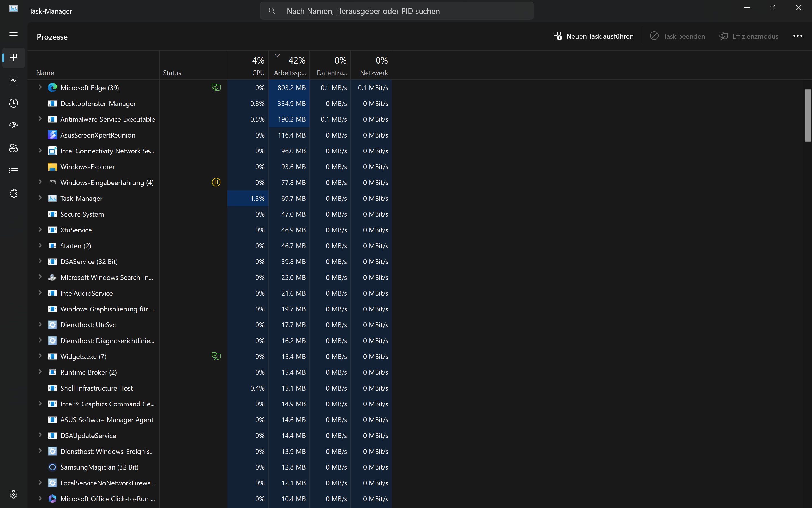Open the App history sidebar page
The image size is (812, 508).
point(14,103)
